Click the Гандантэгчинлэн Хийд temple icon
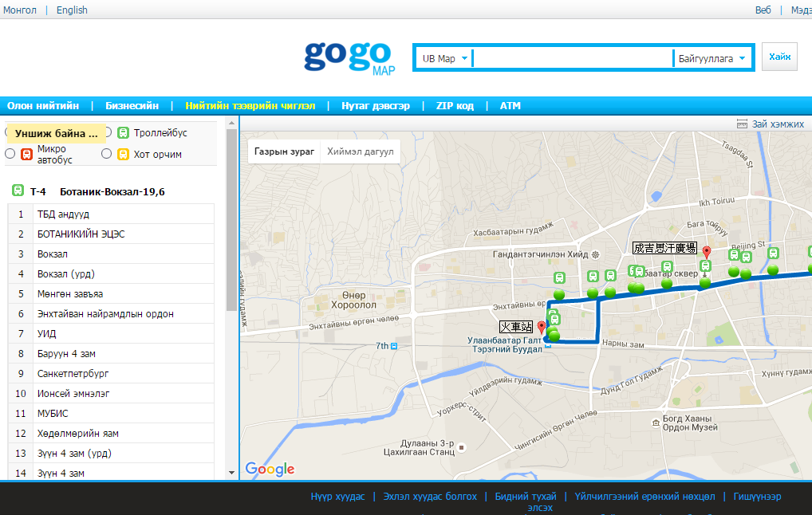This screenshot has width=812, height=515. click(x=596, y=254)
